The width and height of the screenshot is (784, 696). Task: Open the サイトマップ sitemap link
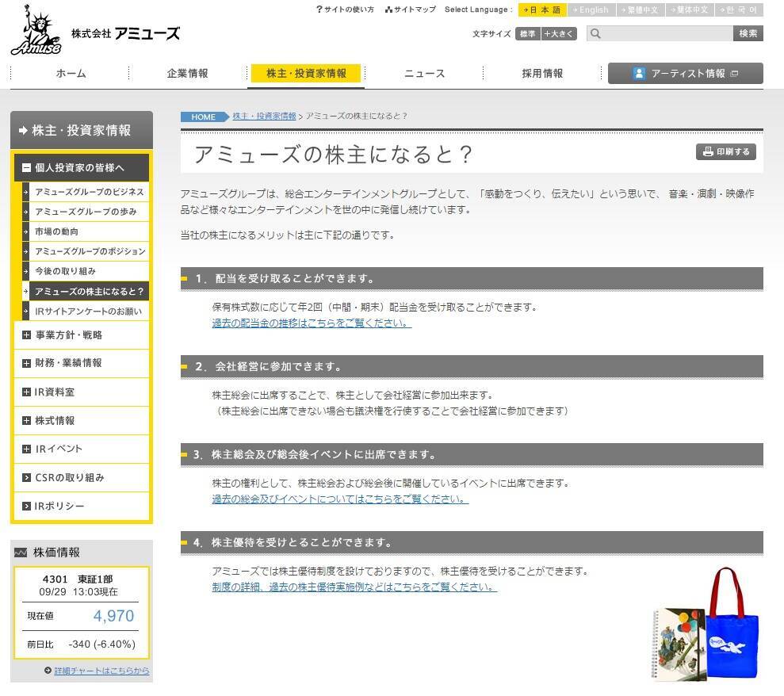click(411, 10)
